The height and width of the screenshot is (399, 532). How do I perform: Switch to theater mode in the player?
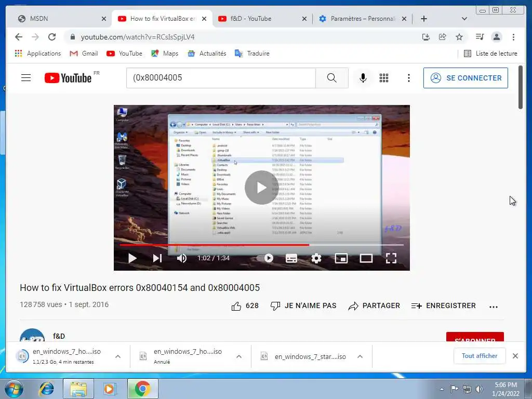coord(366,258)
